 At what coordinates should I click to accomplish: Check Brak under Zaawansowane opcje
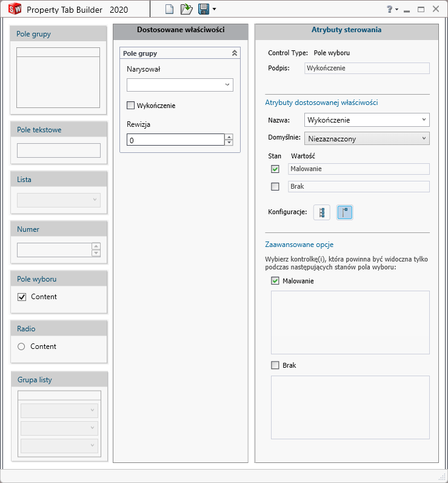tap(275, 365)
